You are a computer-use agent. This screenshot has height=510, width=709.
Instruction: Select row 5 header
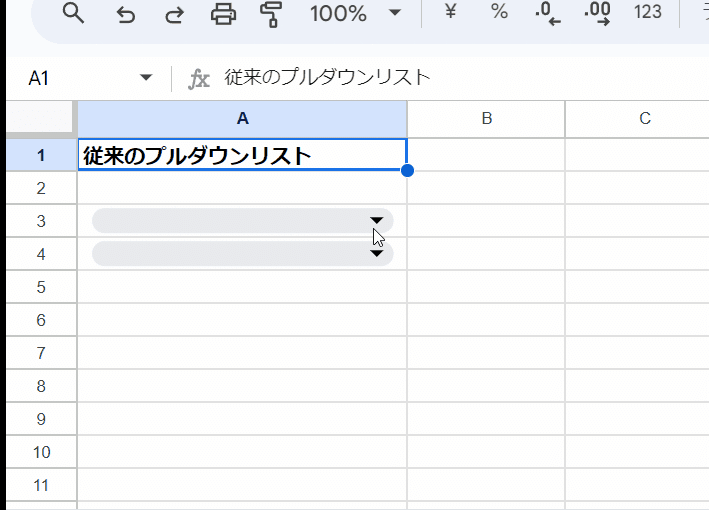click(x=41, y=287)
